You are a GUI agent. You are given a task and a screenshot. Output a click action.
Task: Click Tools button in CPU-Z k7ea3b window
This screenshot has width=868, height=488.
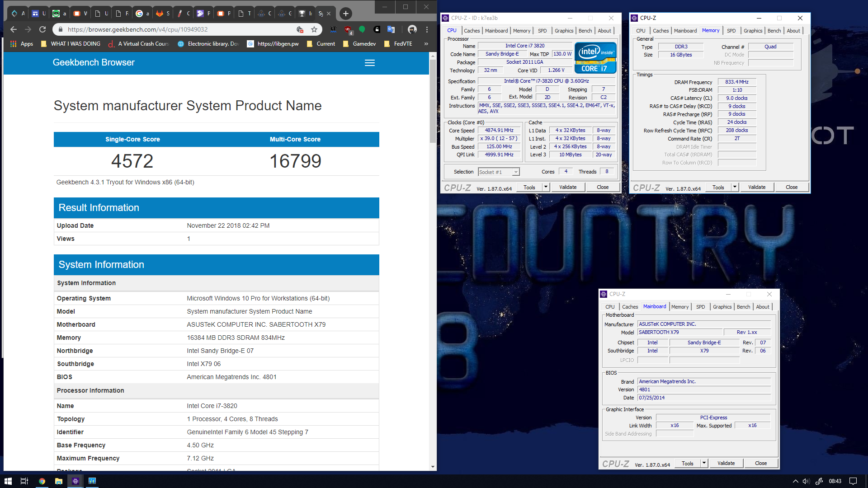pyautogui.click(x=529, y=187)
